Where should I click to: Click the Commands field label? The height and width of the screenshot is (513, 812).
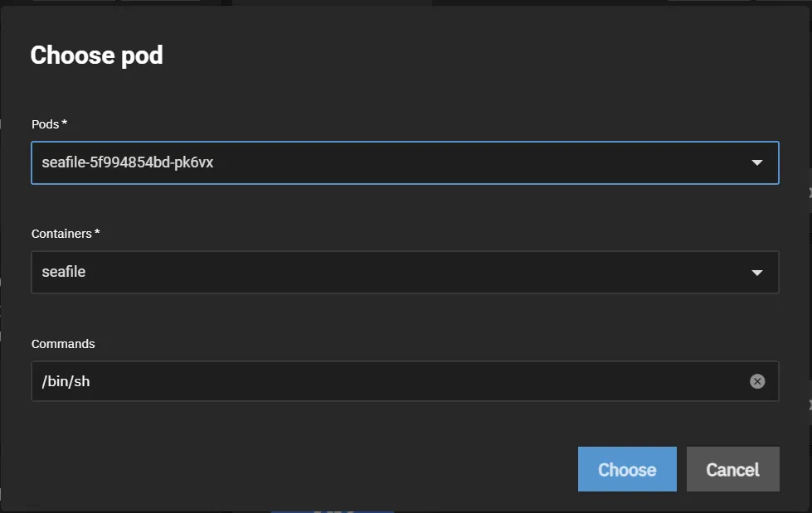(x=63, y=344)
